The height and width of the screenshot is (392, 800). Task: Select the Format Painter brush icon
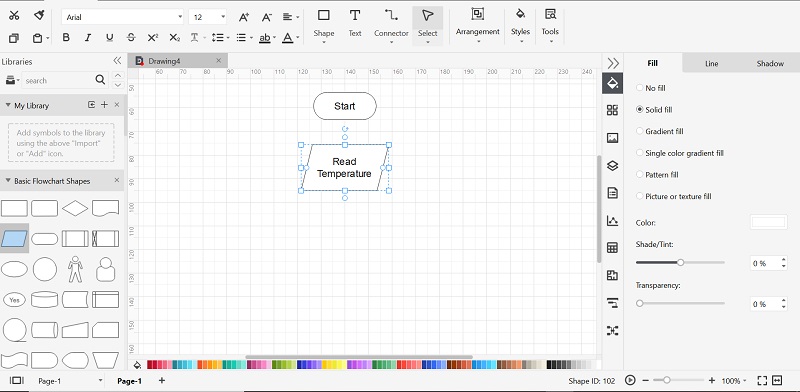point(39,16)
